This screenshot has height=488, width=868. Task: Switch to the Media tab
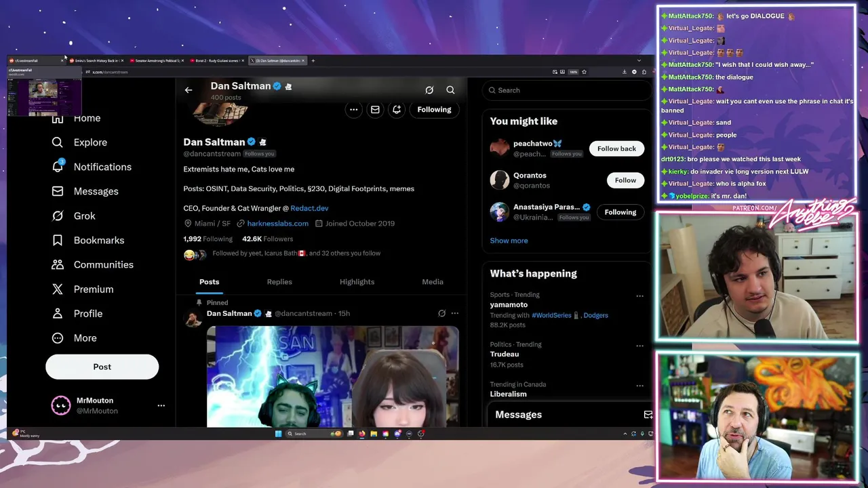tap(433, 282)
